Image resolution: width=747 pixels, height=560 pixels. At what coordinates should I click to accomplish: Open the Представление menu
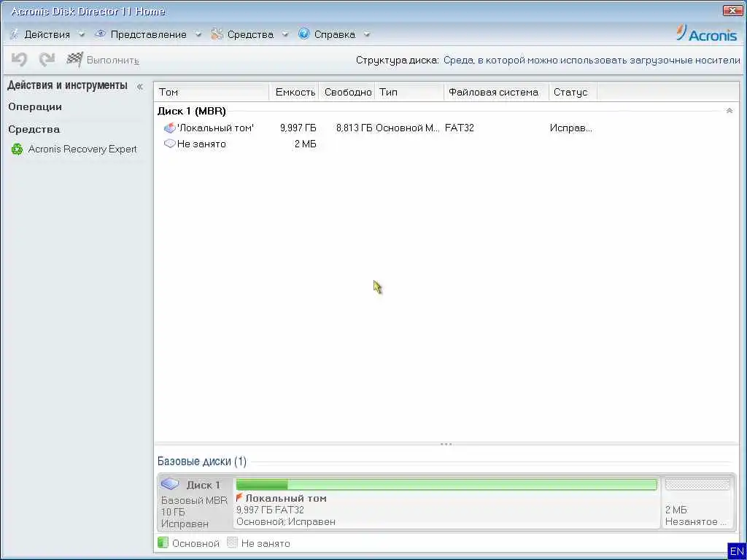[x=148, y=34]
